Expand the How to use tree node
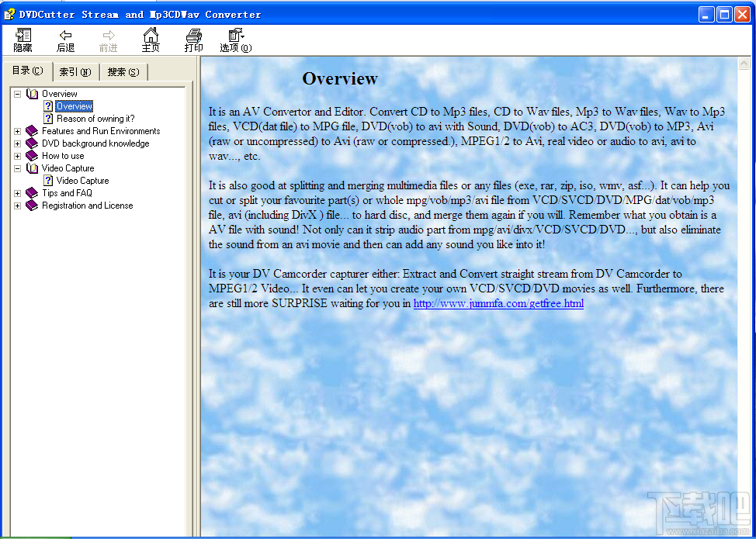This screenshot has height=539, width=756. pyautogui.click(x=17, y=155)
